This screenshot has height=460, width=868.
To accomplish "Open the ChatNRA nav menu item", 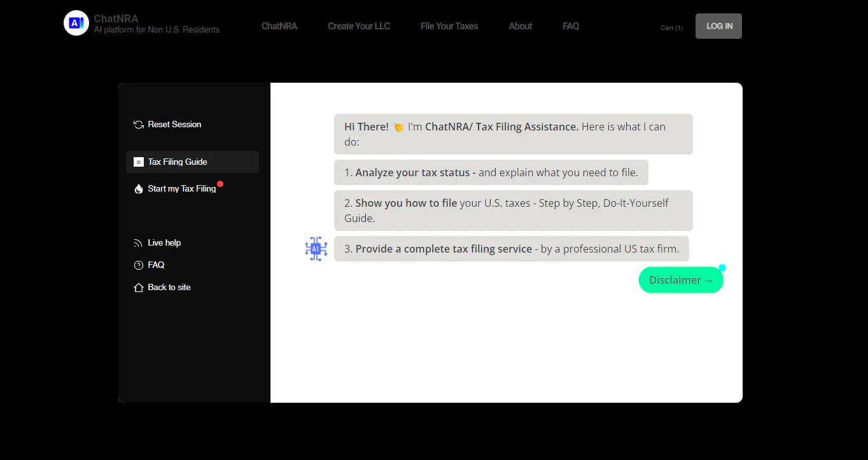I will 279,26.
